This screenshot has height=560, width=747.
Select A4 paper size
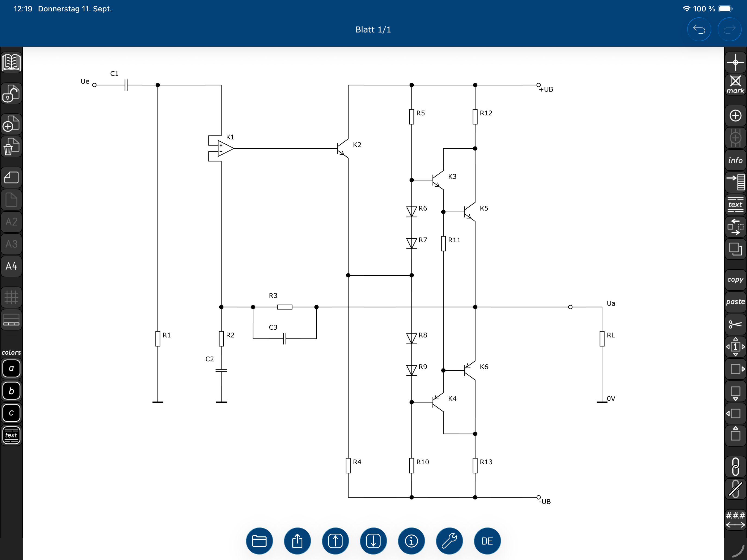pyautogui.click(x=11, y=266)
